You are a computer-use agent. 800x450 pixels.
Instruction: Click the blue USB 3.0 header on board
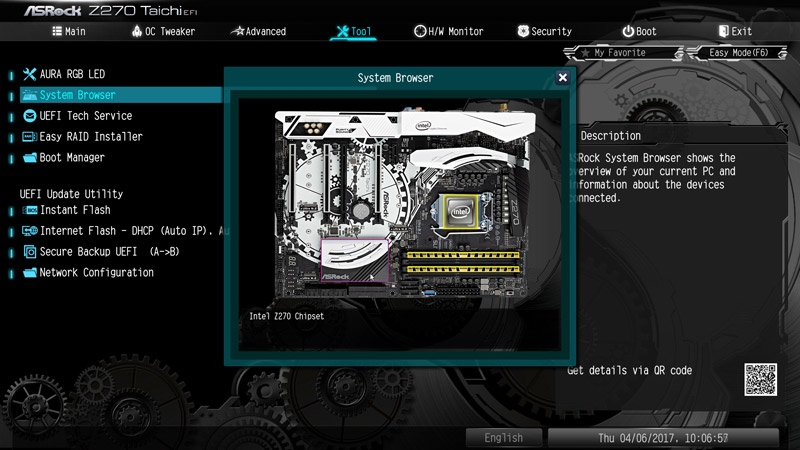tap(429, 293)
